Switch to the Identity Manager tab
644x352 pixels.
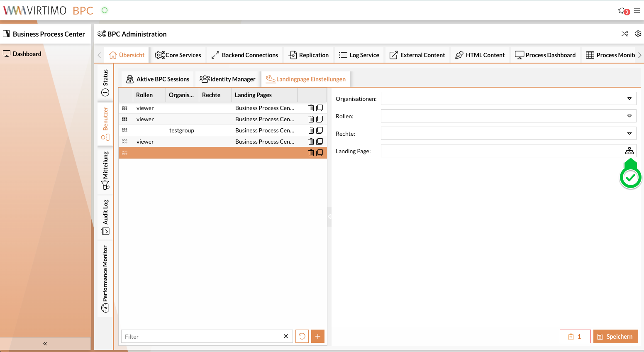(x=228, y=79)
